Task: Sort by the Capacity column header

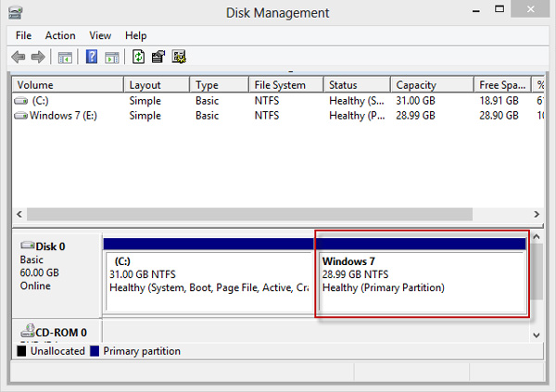Action: pyautogui.click(x=432, y=85)
